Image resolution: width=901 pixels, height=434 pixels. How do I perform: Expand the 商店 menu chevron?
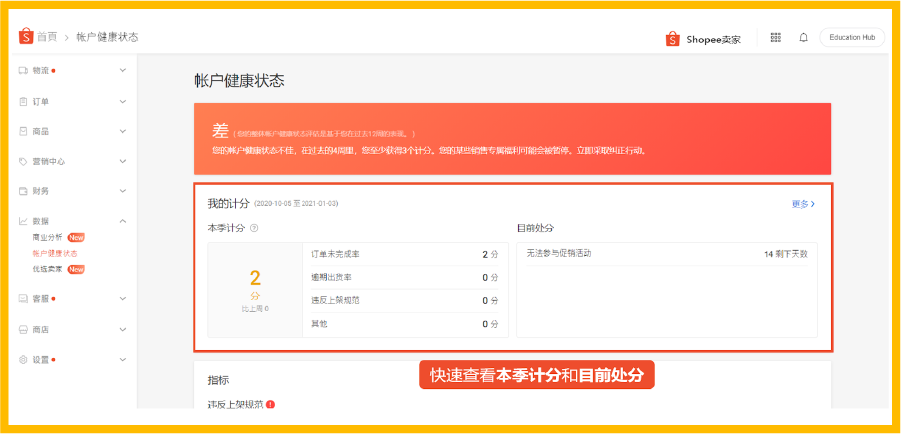(x=122, y=330)
